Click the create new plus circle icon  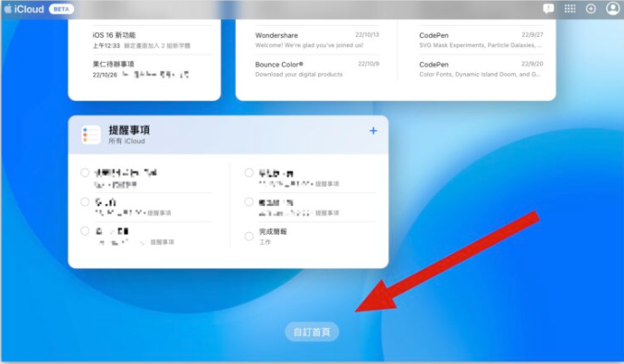(x=591, y=8)
